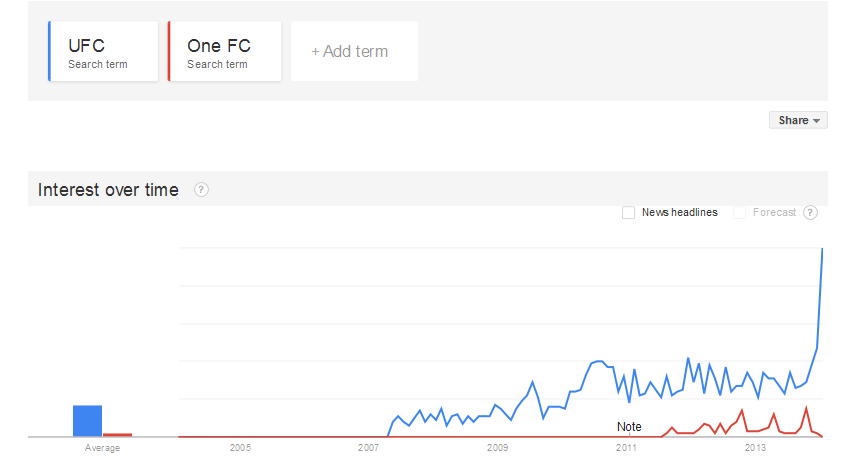This screenshot has height=456, width=857.
Task: Click the Note marker on the chart
Action: tap(629, 427)
